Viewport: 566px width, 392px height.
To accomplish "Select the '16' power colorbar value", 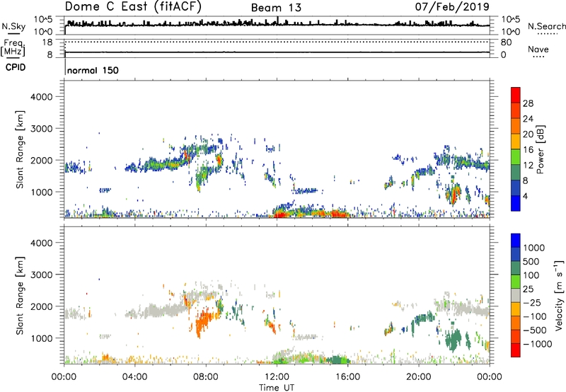I will [x=528, y=149].
